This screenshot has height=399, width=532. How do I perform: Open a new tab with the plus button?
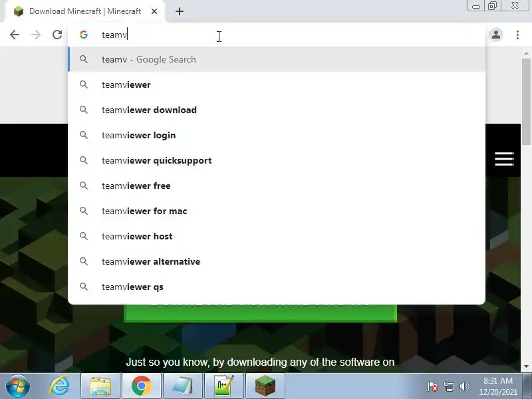coord(180,11)
